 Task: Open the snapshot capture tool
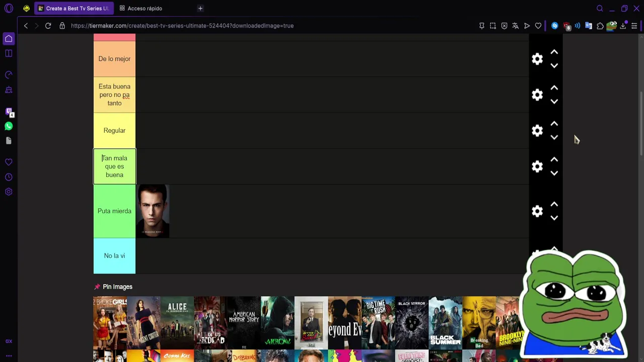tap(493, 26)
